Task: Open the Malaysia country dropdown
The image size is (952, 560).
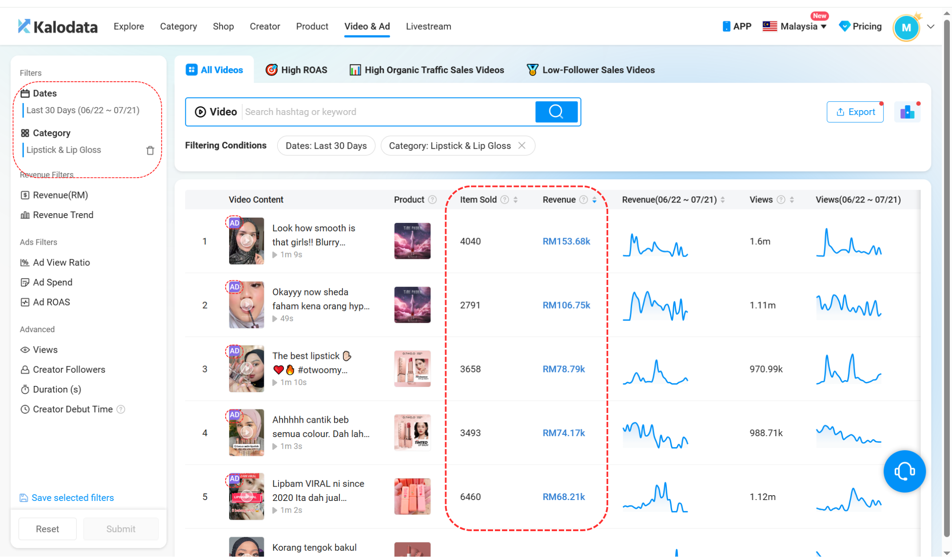Action: pyautogui.click(x=803, y=26)
